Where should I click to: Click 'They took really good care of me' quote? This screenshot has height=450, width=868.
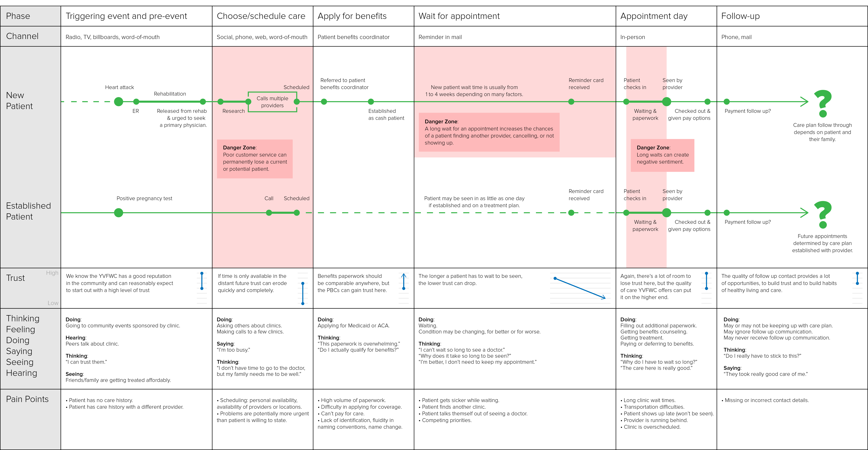[766, 374]
